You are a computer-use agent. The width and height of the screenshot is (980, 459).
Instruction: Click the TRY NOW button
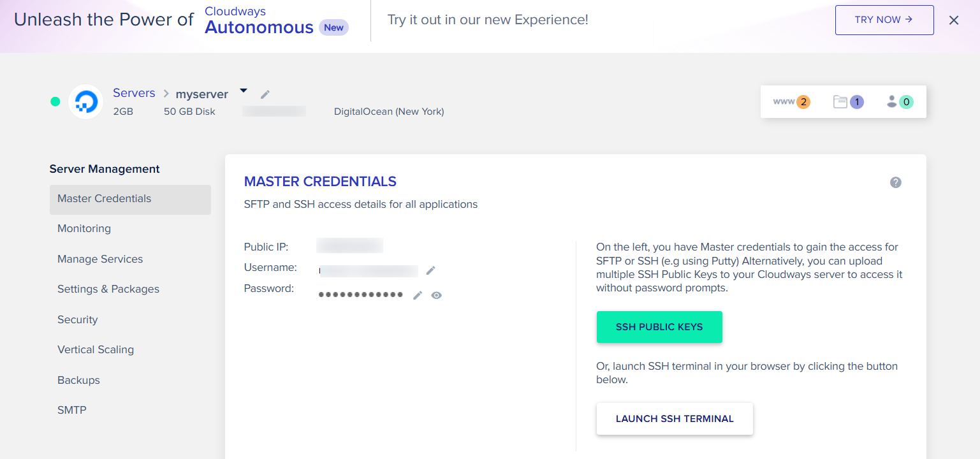click(884, 20)
